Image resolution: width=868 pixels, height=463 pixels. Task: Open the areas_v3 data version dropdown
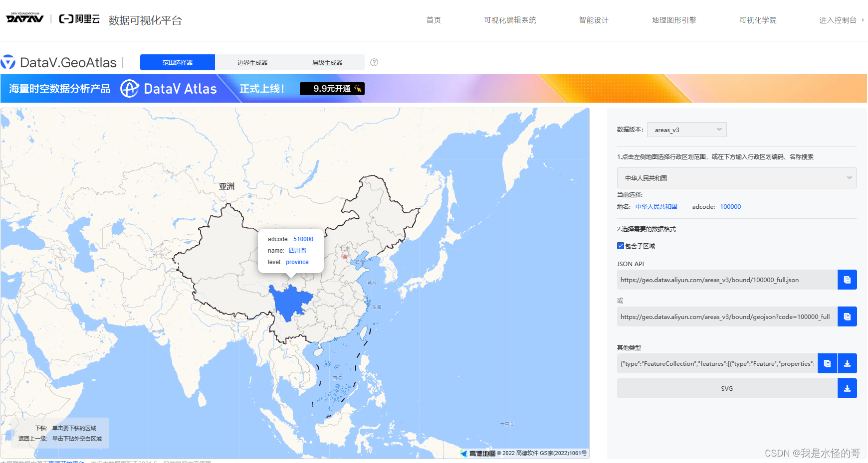(x=687, y=130)
